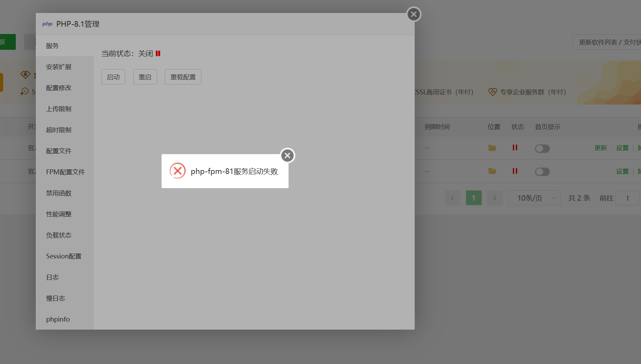The image size is (641, 364).
Task: Open the 配置修改 tab
Action: pyautogui.click(x=65, y=88)
